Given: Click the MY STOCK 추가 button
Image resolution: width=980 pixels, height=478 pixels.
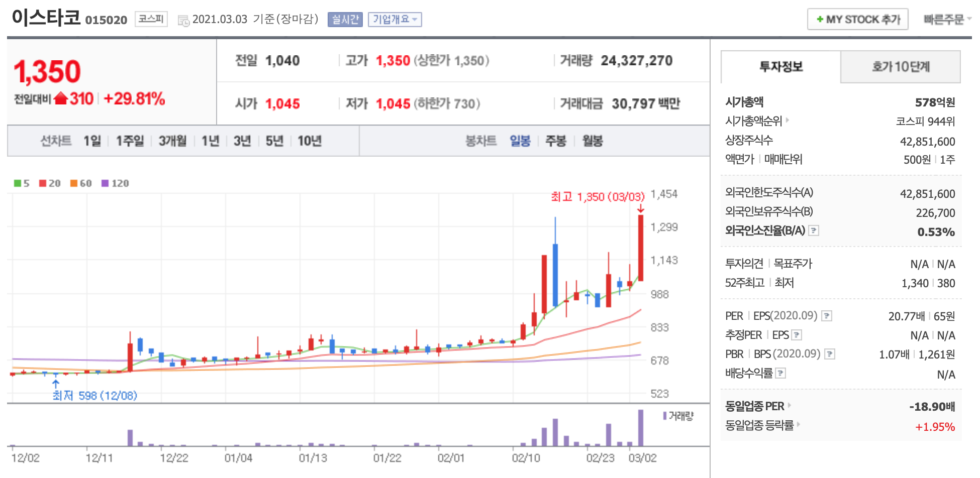Looking at the screenshot, I should pyautogui.click(x=857, y=20).
